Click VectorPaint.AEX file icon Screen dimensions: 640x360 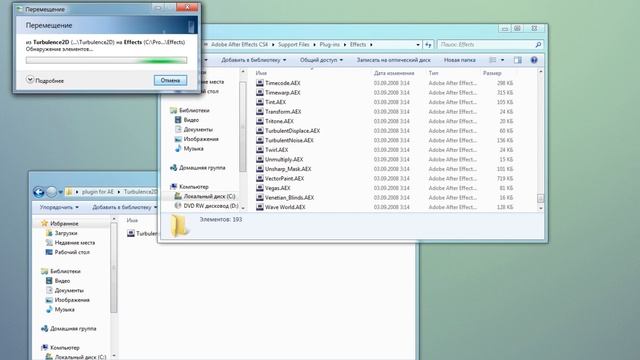pos(260,178)
